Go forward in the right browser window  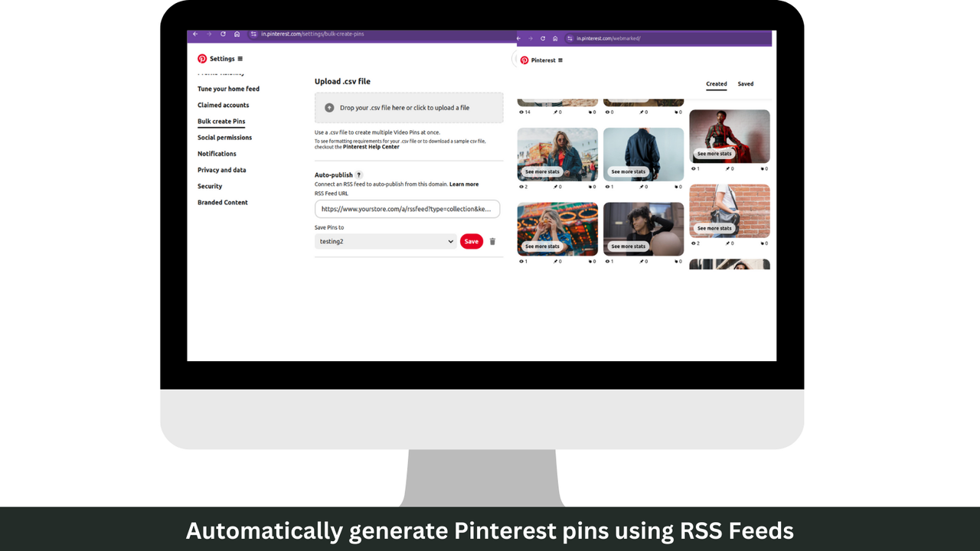529,38
